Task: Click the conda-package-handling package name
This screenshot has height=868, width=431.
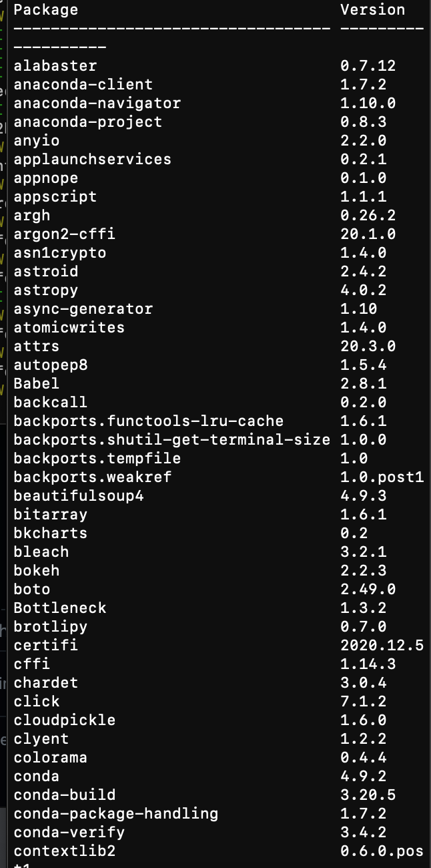Action: pyautogui.click(x=115, y=814)
